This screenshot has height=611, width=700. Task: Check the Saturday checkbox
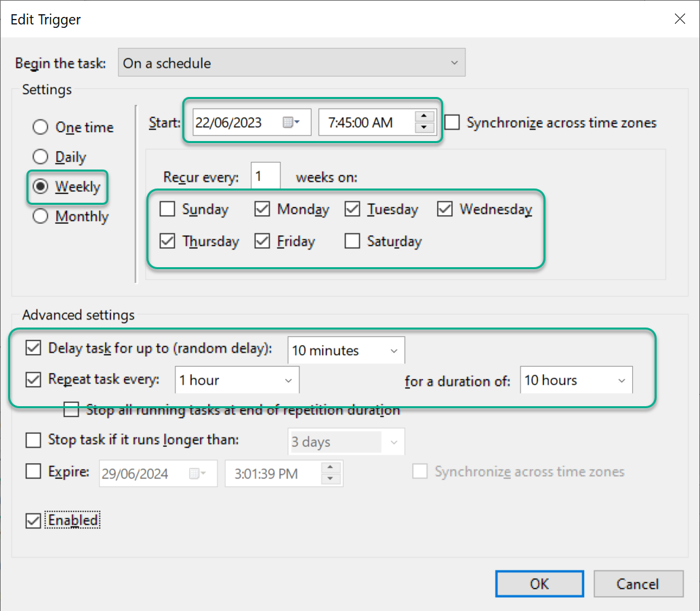(352, 241)
